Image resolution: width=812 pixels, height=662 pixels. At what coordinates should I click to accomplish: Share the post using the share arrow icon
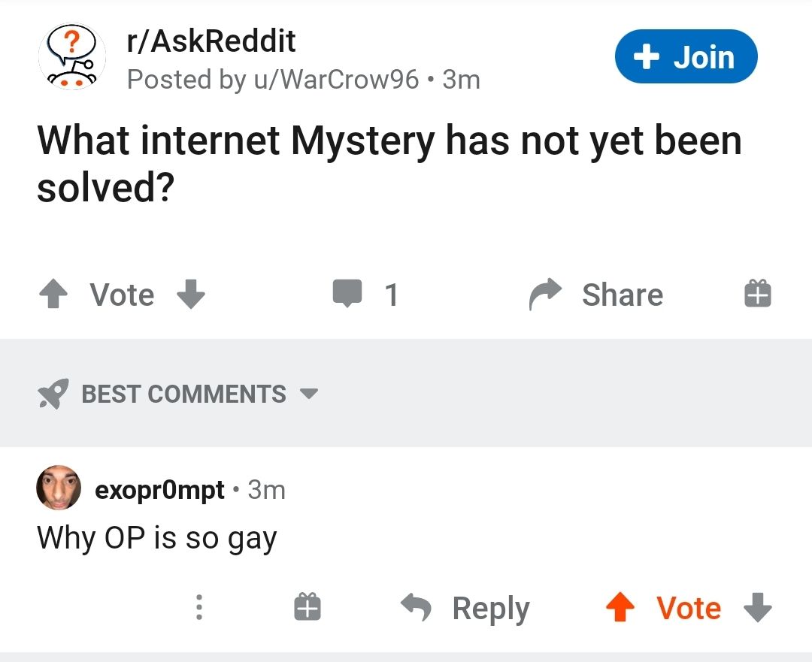tap(548, 295)
